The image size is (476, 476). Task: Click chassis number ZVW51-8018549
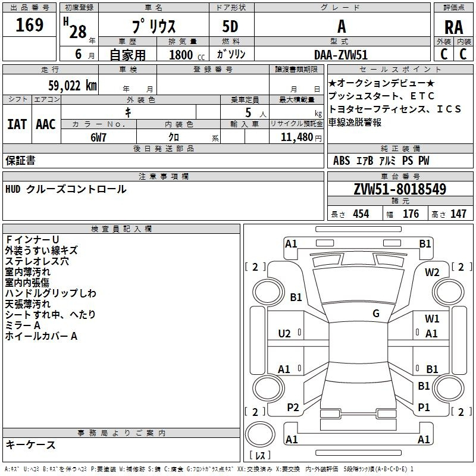pos(400,189)
